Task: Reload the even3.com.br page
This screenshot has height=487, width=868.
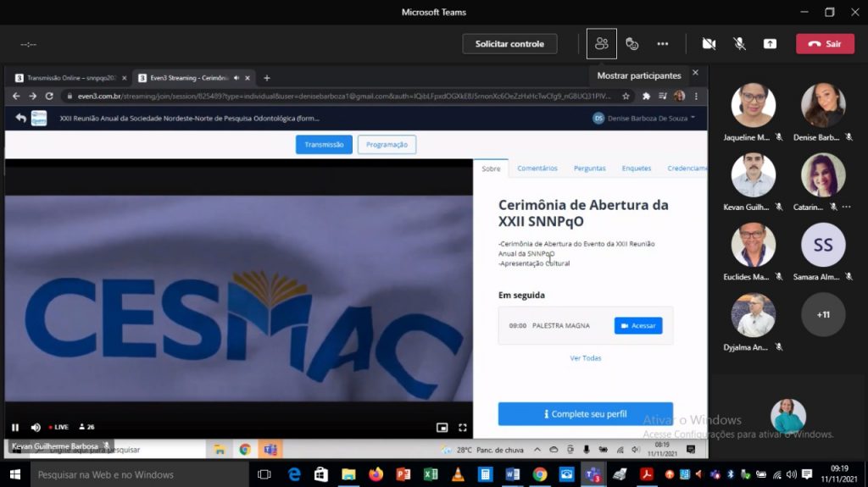Action: [49, 97]
